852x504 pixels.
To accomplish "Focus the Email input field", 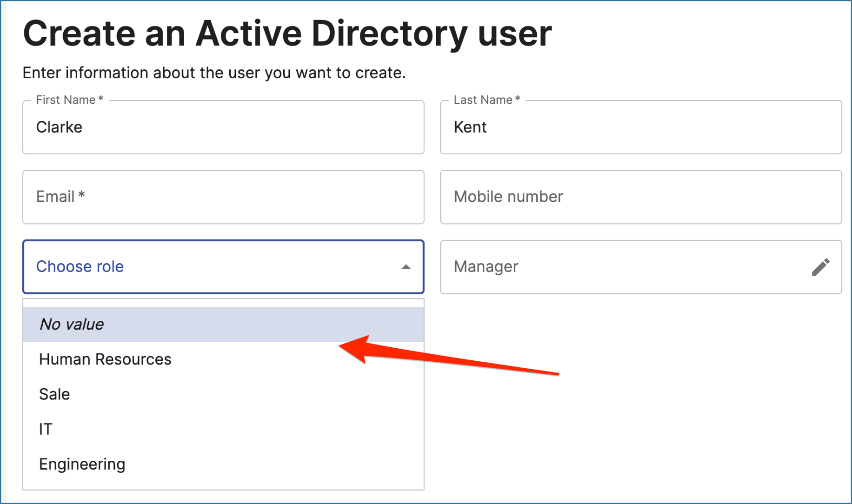I will [x=223, y=197].
